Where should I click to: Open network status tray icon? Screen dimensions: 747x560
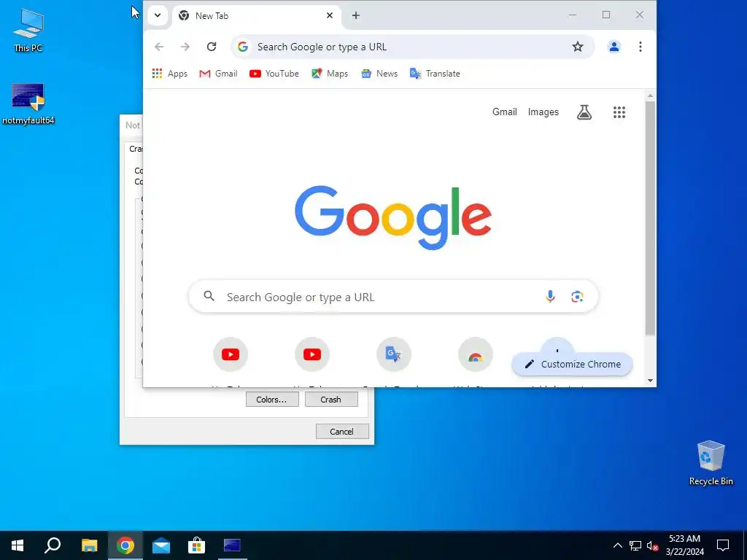click(635, 545)
